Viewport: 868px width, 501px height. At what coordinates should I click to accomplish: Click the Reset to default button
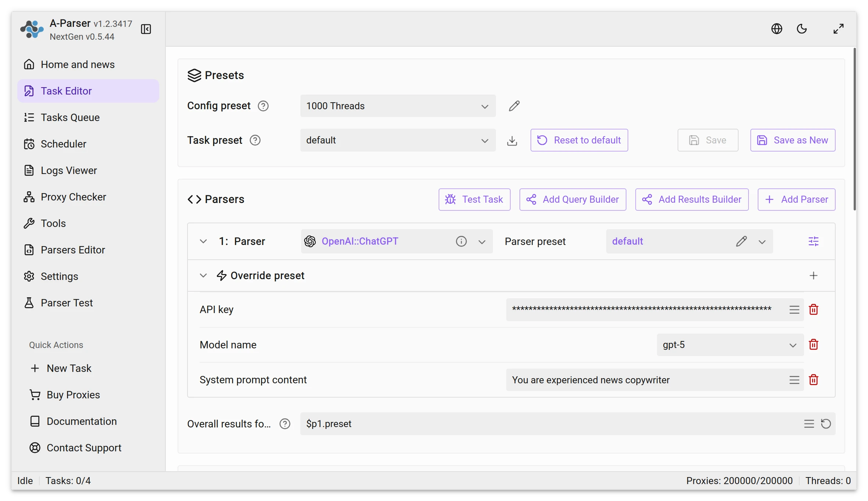579,140
